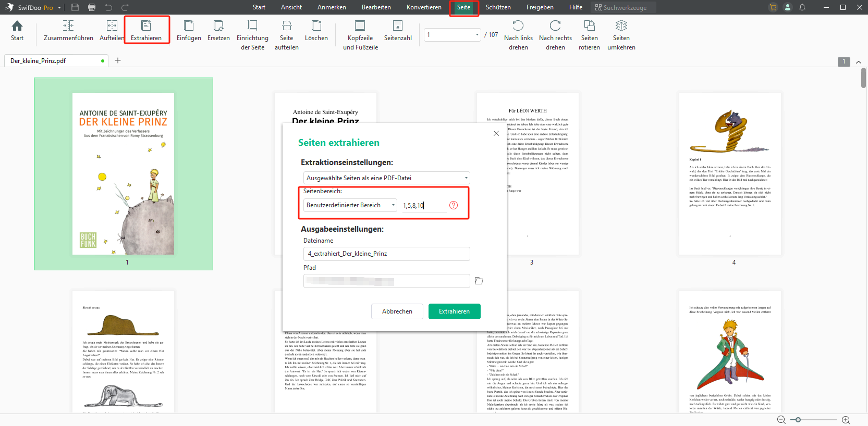Click the page range field with 1,5,8,10
This screenshot has width=868, height=426.
click(x=424, y=205)
